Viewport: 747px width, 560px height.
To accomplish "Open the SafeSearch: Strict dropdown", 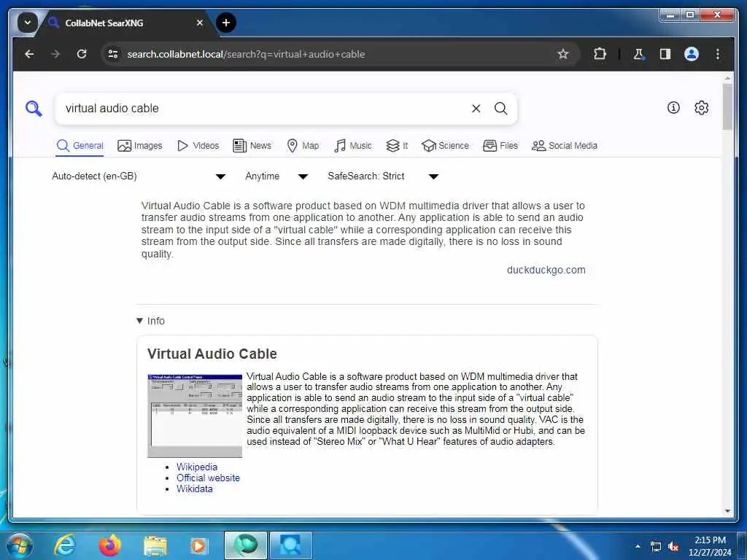I will click(382, 176).
